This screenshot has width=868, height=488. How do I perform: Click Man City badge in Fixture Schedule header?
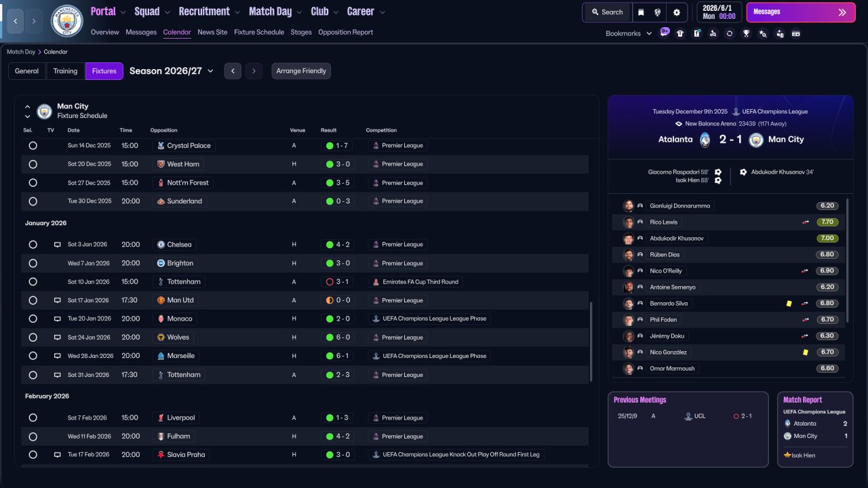click(x=45, y=111)
